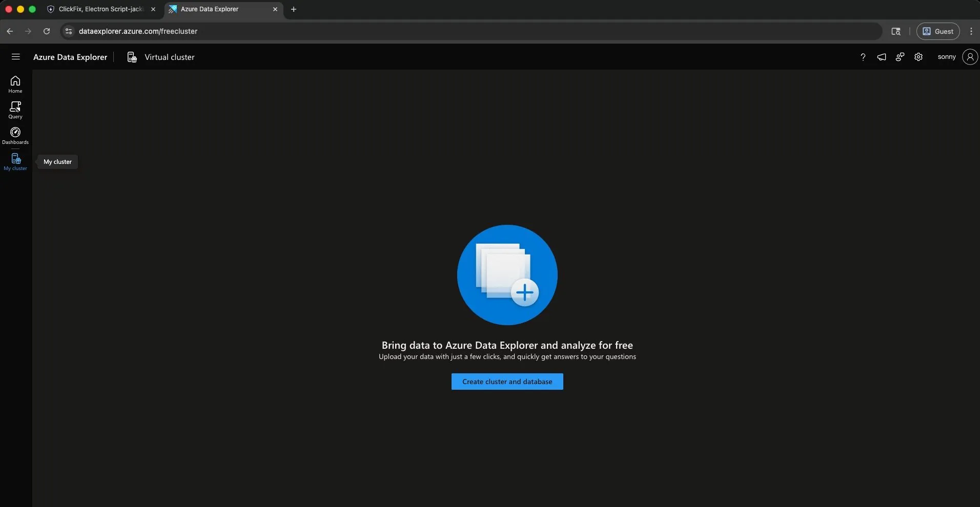Click the Virtual cluster label

click(170, 57)
